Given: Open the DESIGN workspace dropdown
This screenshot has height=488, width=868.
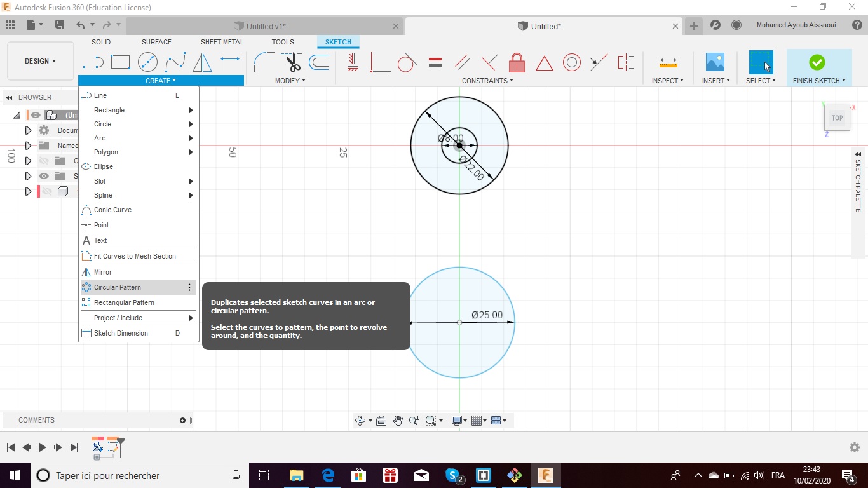Looking at the screenshot, I should 40,61.
